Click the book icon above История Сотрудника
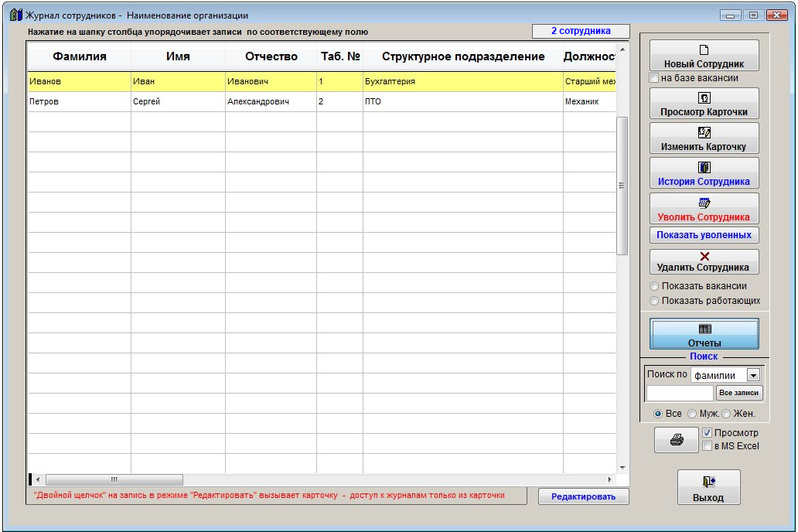The height and width of the screenshot is (532, 798). click(704, 167)
